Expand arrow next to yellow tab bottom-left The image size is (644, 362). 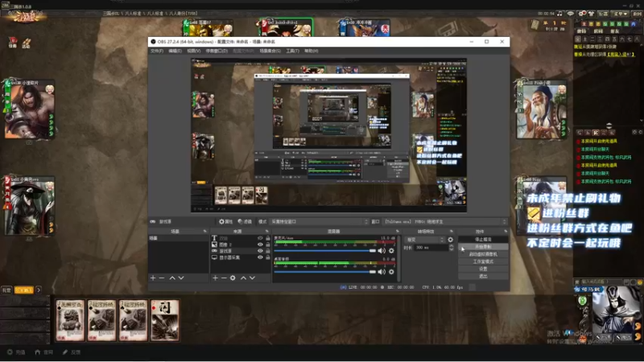[x=39, y=290]
